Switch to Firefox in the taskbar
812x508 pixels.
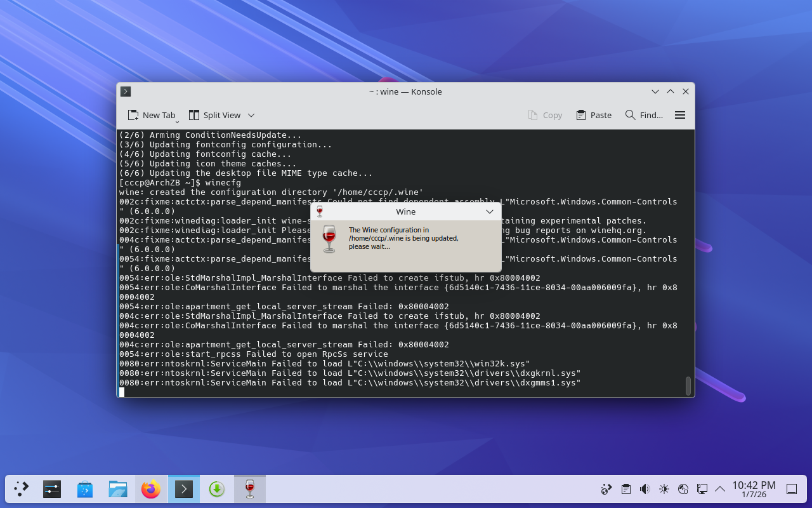151,489
